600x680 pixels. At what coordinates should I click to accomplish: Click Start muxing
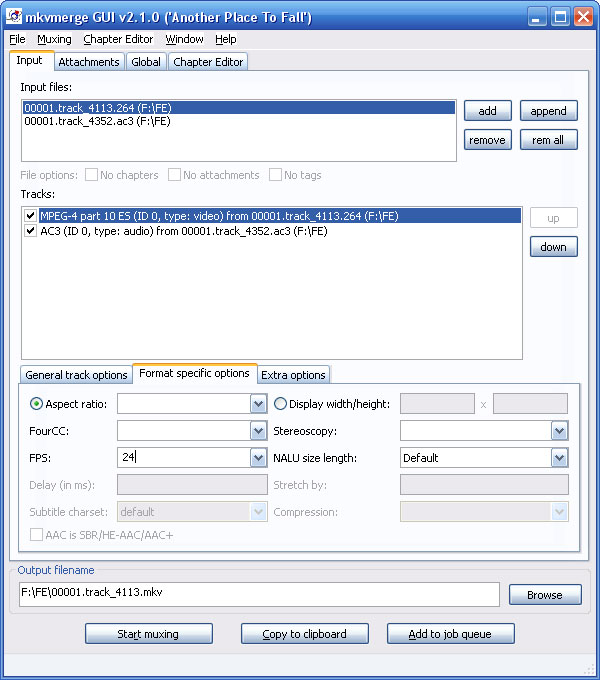[149, 634]
